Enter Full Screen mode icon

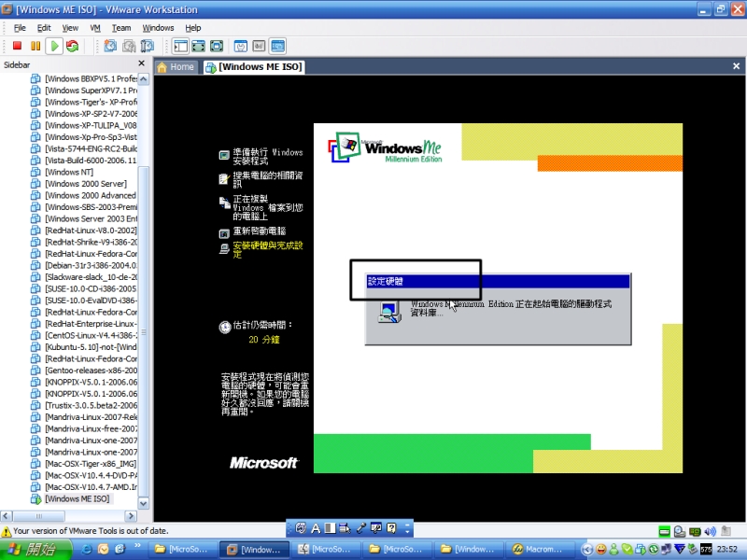[217, 46]
